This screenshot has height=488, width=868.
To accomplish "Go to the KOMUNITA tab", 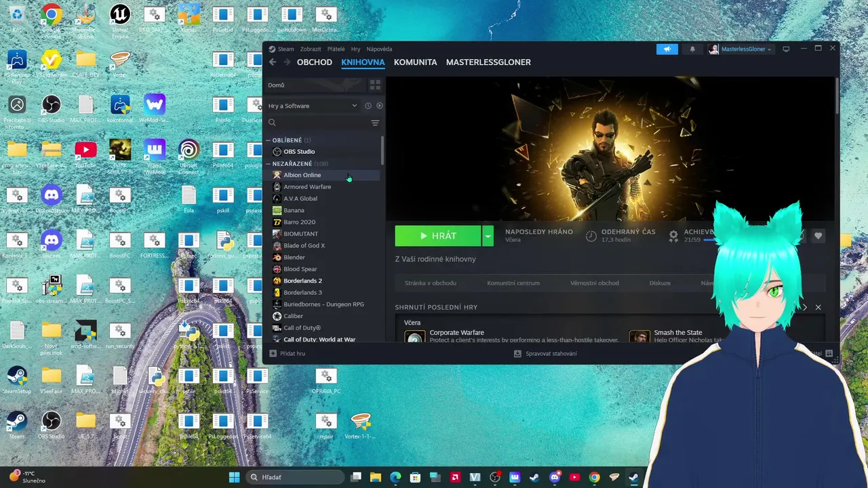I will click(415, 62).
